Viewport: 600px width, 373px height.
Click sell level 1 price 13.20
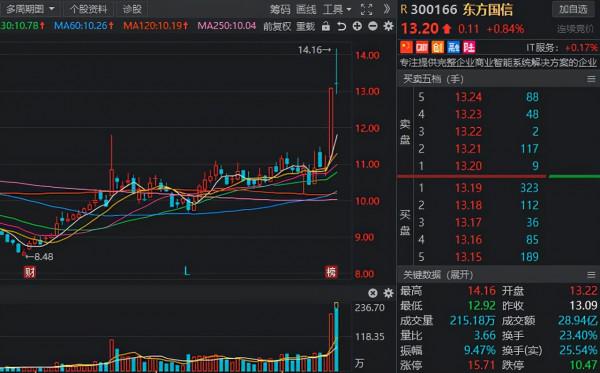(x=468, y=166)
